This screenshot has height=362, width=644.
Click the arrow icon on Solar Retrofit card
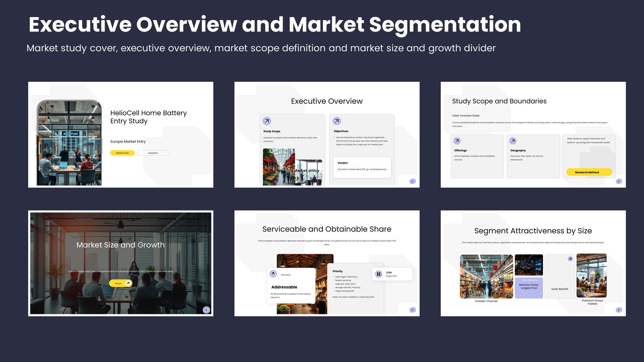pyautogui.click(x=570, y=259)
